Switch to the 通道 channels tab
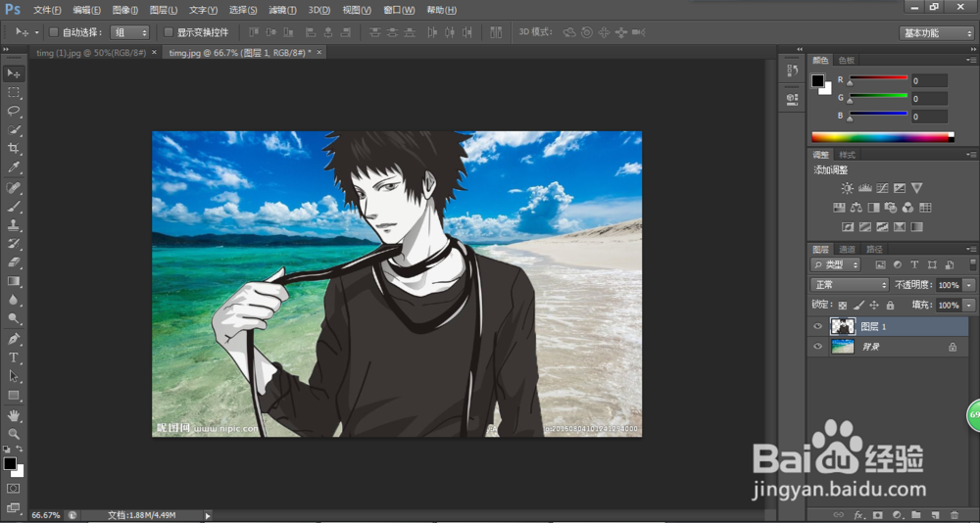The height and width of the screenshot is (523, 980). pyautogui.click(x=847, y=250)
